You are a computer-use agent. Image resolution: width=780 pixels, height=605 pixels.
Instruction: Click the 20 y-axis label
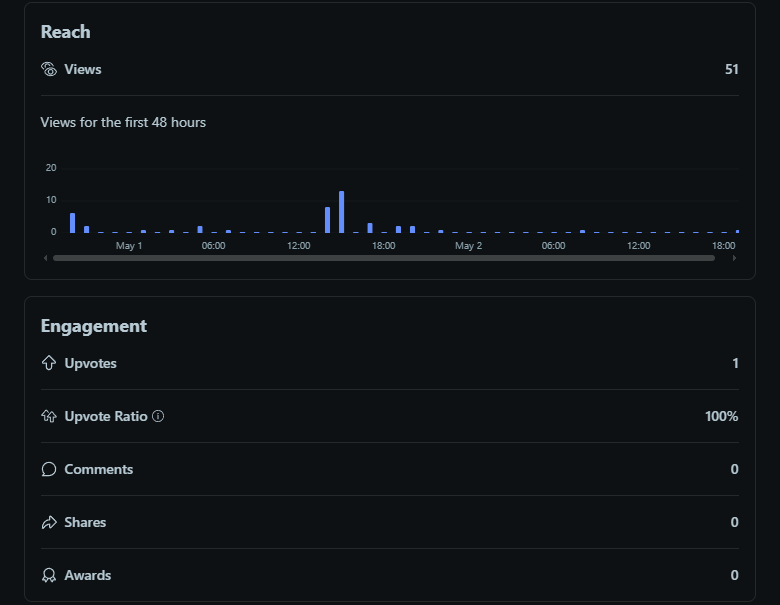click(51, 168)
